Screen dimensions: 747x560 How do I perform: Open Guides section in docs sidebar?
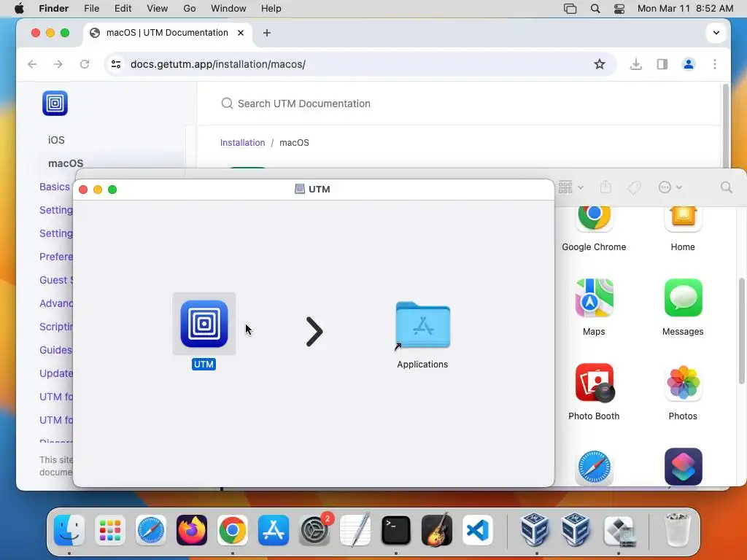click(x=55, y=350)
